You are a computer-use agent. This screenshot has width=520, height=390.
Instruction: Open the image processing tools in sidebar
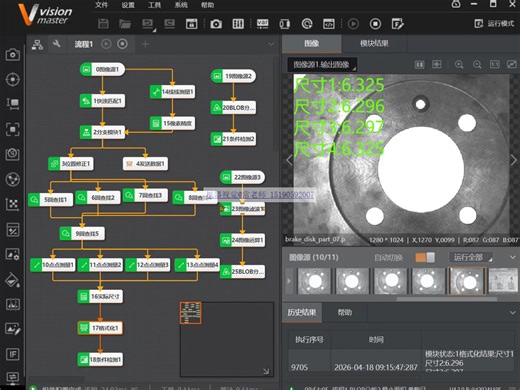click(x=13, y=254)
